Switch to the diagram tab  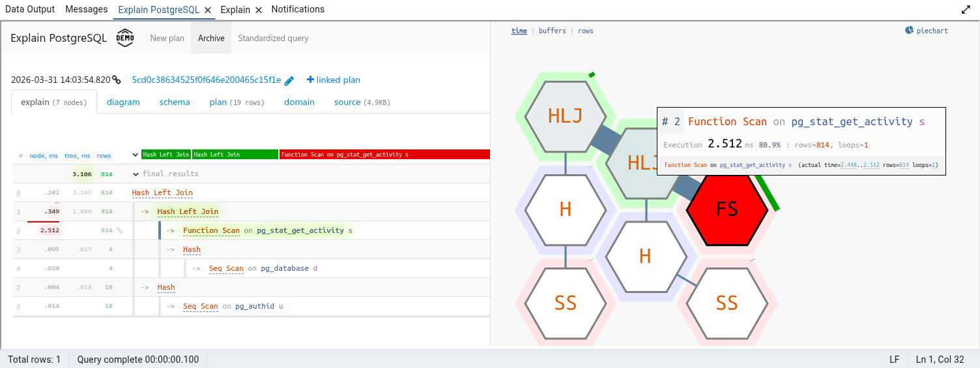pos(123,102)
